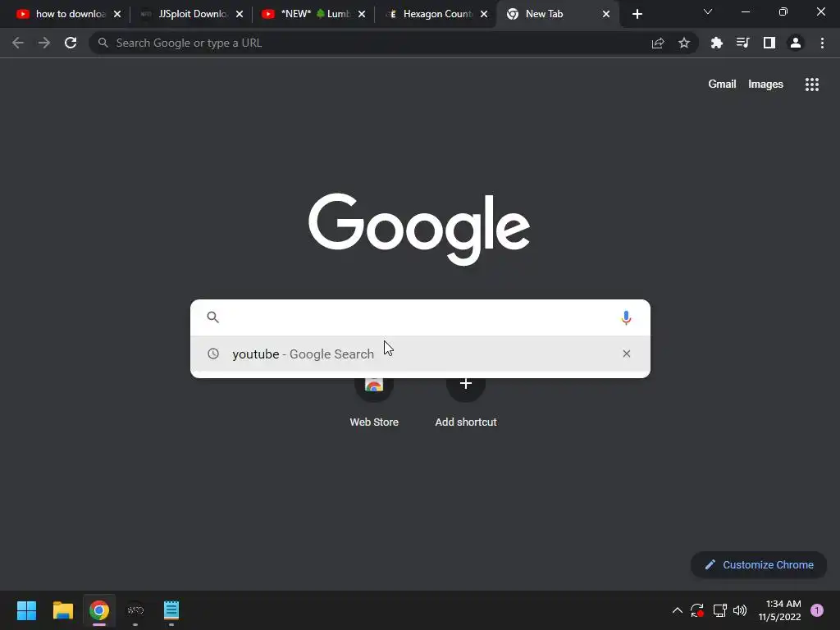
Task: Show hidden system tray icons
Action: (677, 610)
